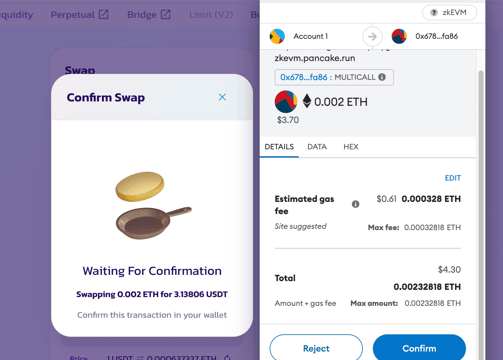Click the Ethereum logo next to 0.002 ETH

pyautogui.click(x=307, y=101)
